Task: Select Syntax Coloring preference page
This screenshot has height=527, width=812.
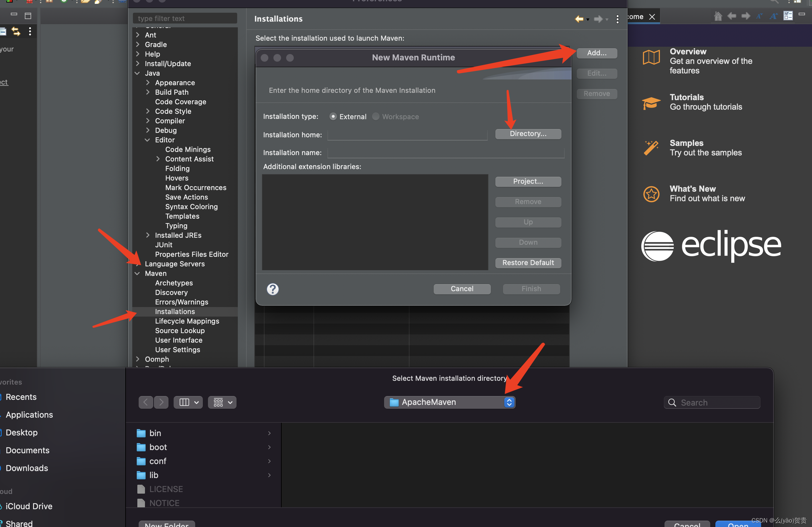Action: [191, 207]
